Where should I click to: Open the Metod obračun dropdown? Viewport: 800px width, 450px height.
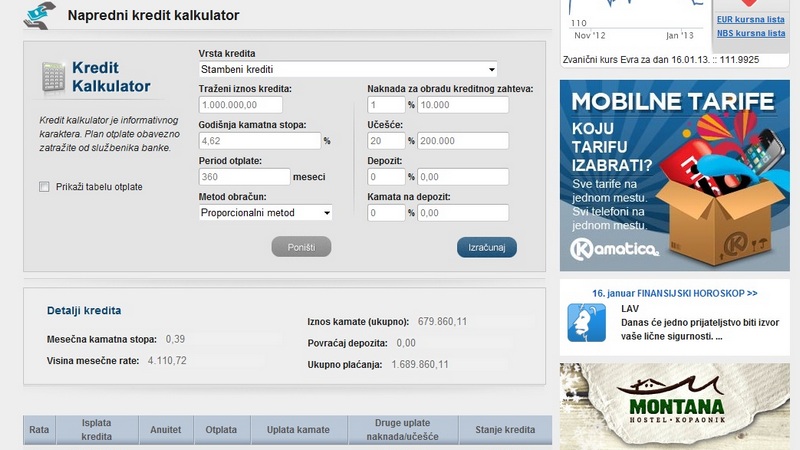click(265, 213)
